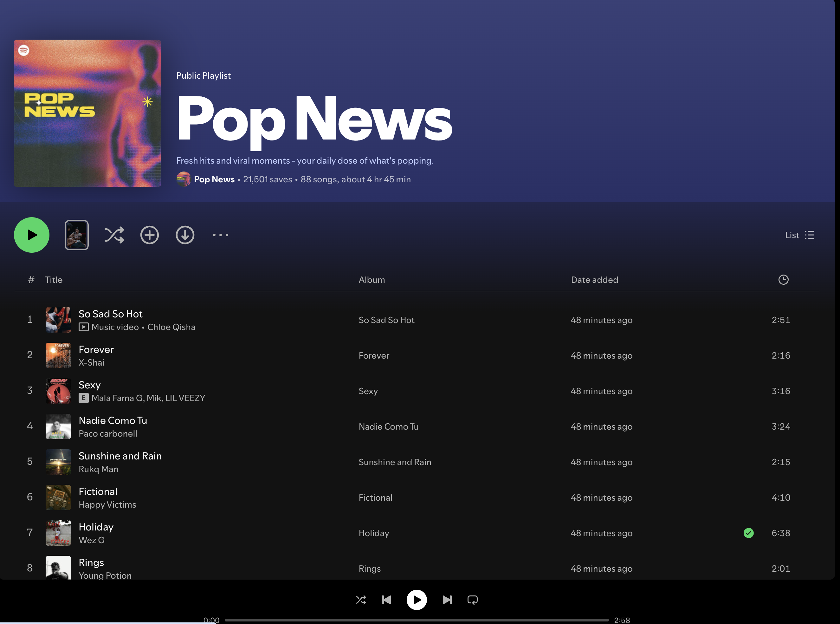Save playlist using the plus icon

[x=150, y=235]
